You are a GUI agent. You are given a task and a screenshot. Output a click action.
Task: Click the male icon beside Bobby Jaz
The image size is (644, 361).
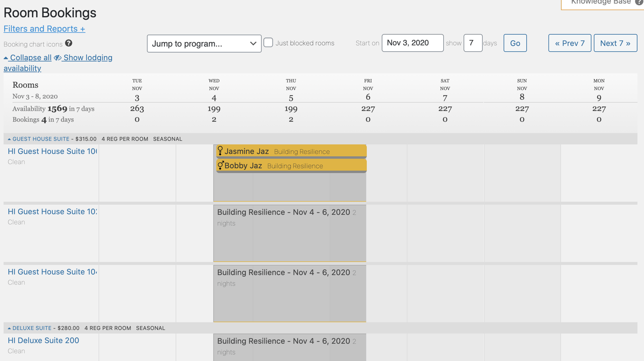pos(220,165)
